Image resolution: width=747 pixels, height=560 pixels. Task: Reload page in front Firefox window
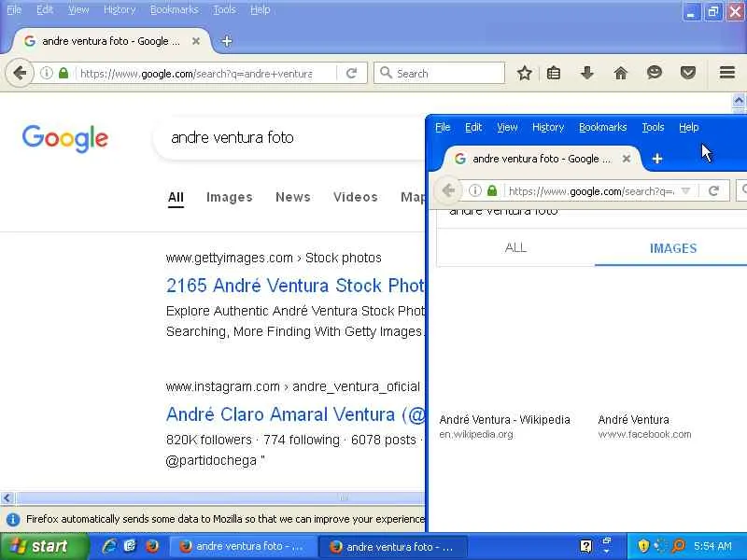click(x=713, y=191)
